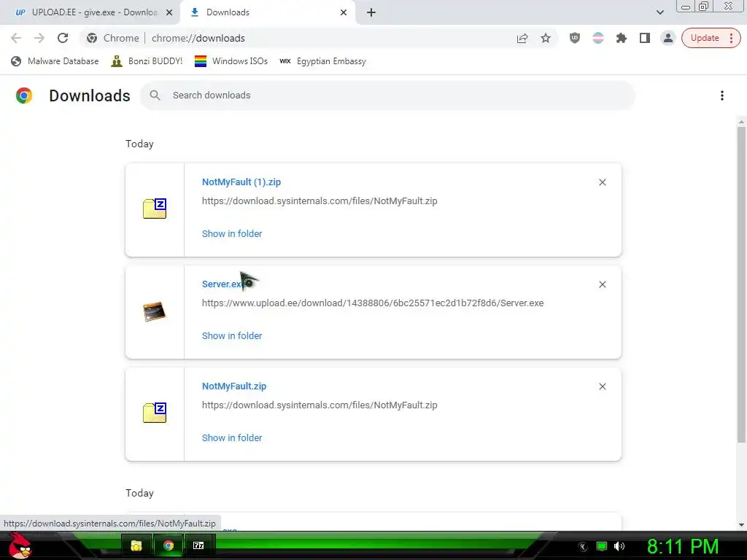The image size is (747, 560).
Task: Click the page's vertical scrollbar thumb
Action: (741, 284)
